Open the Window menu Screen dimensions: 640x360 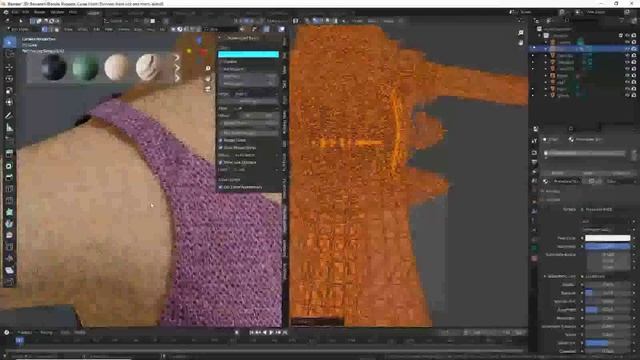click(x=57, y=12)
